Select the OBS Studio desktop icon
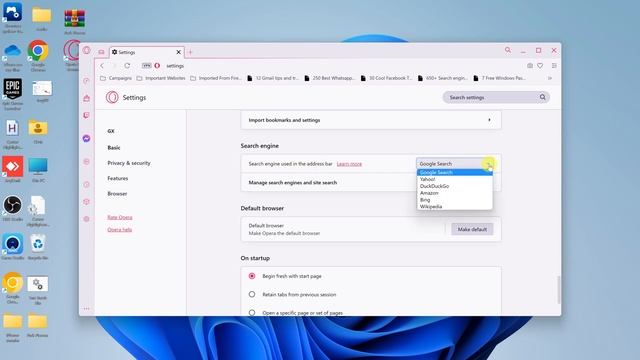The width and height of the screenshot is (640, 360). [13, 208]
